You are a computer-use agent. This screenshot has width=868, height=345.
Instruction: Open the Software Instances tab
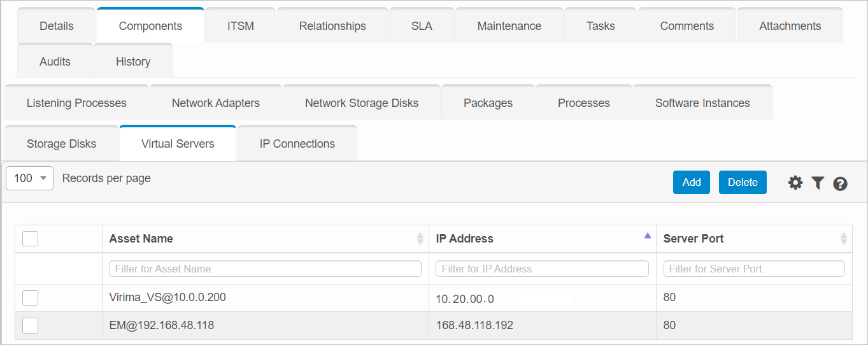(x=702, y=103)
